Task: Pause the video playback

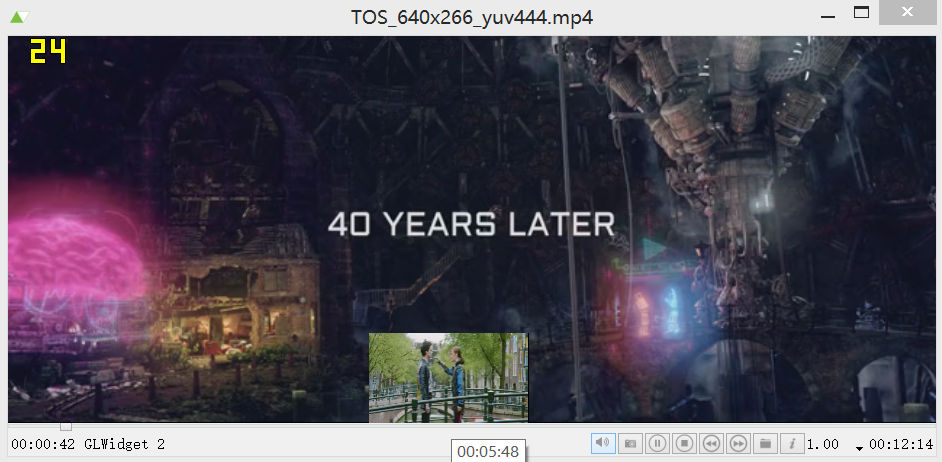Action: click(657, 443)
